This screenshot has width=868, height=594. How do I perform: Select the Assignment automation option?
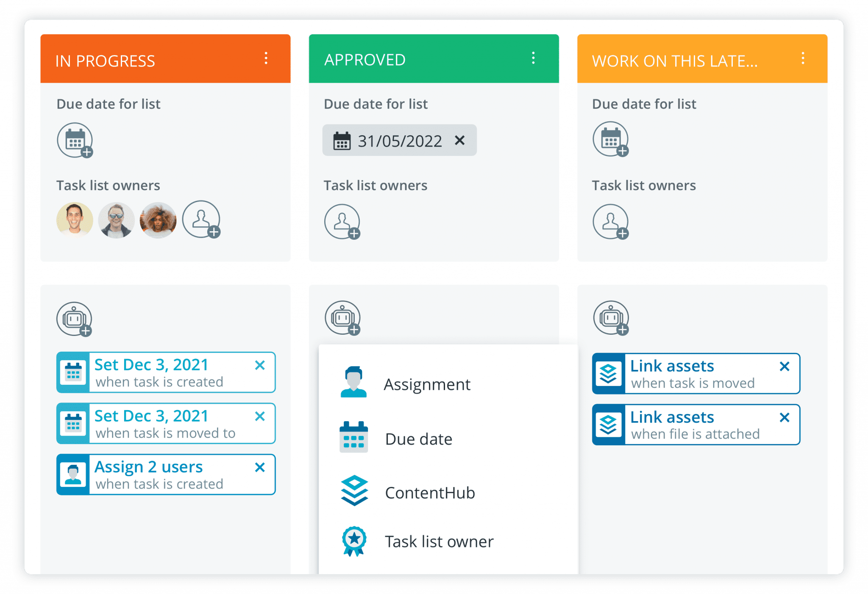tap(427, 384)
